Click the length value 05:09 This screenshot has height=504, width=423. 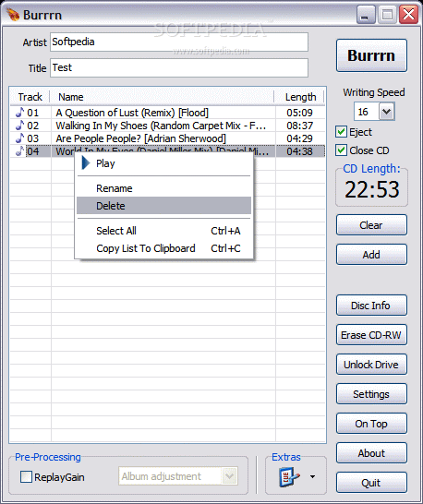[x=299, y=113]
